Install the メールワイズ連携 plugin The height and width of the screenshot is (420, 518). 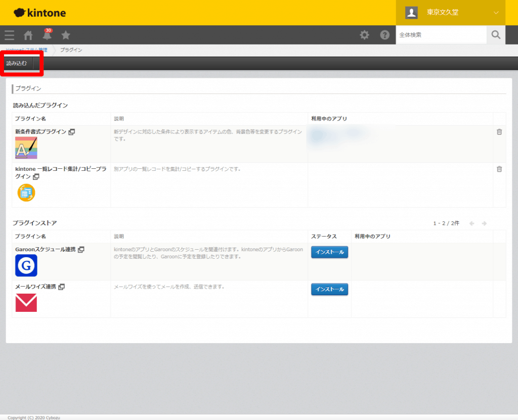(x=329, y=289)
